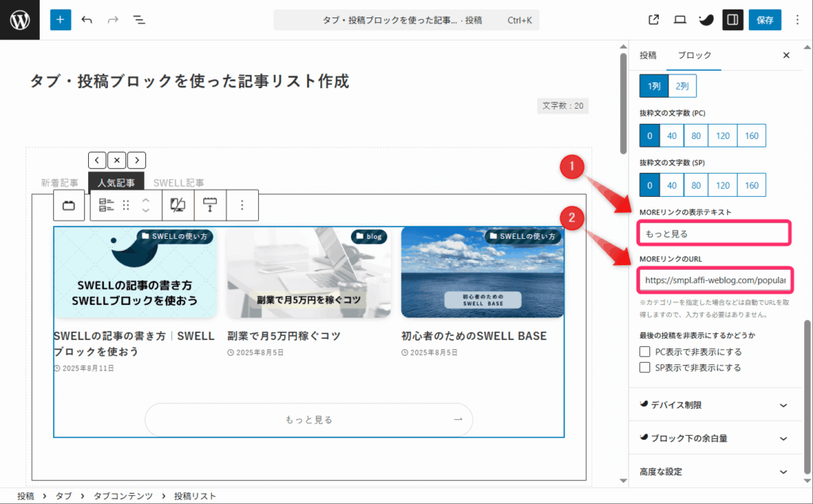Select the parent tab content block
The image size is (813, 504).
69,206
